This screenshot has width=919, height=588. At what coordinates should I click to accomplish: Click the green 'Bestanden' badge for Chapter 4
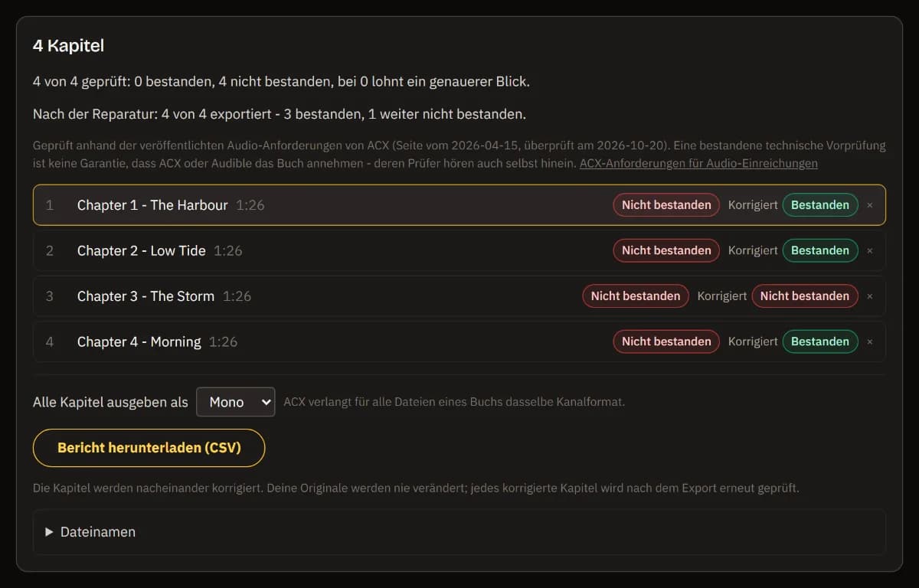click(820, 341)
